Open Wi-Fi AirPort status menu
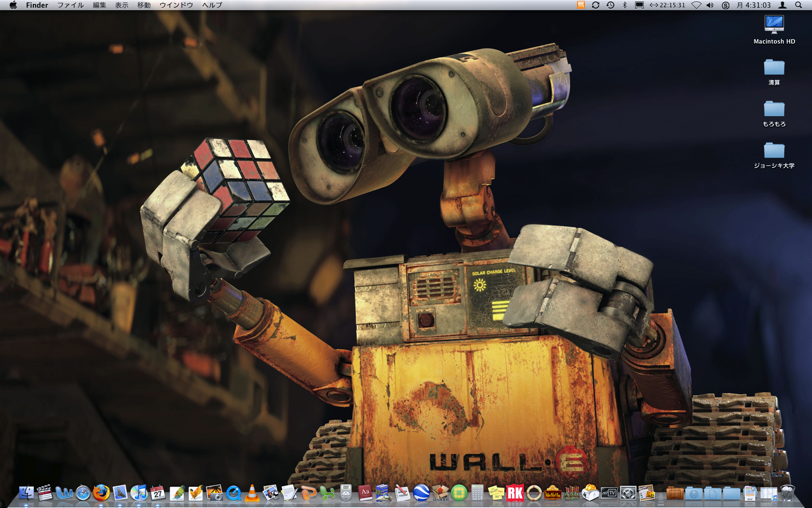 [696, 5]
